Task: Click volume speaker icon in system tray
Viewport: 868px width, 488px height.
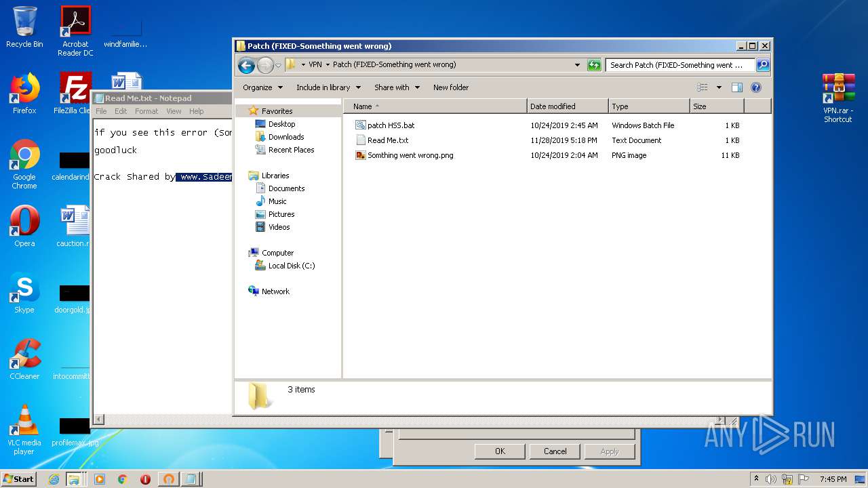Action: [x=771, y=479]
